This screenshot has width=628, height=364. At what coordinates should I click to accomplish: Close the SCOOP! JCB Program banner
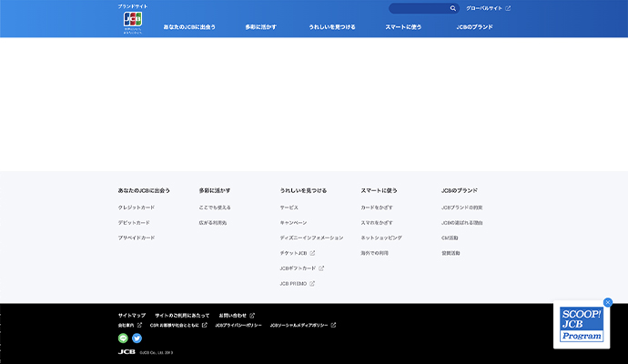click(x=608, y=302)
